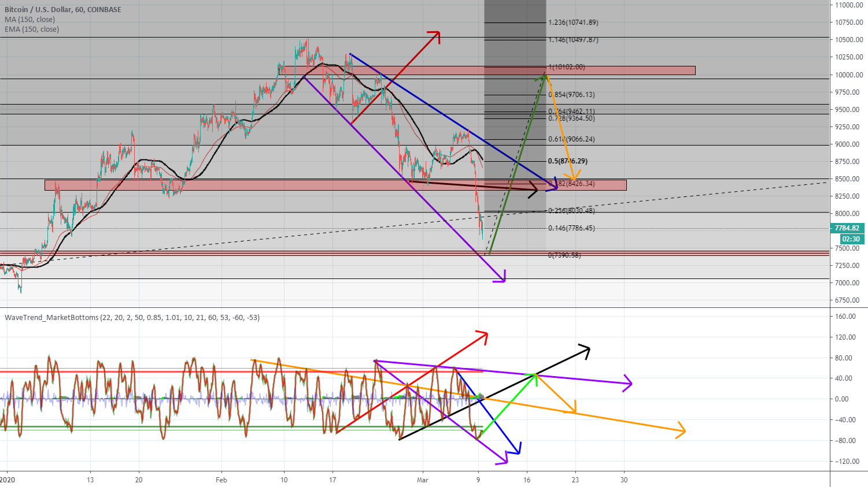The width and height of the screenshot is (868, 487).
Task: Click date 17 on the time axis
Action: point(333,479)
